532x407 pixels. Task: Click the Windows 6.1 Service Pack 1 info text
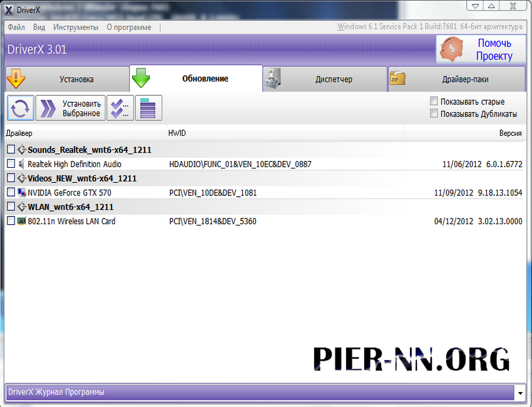[x=429, y=26]
